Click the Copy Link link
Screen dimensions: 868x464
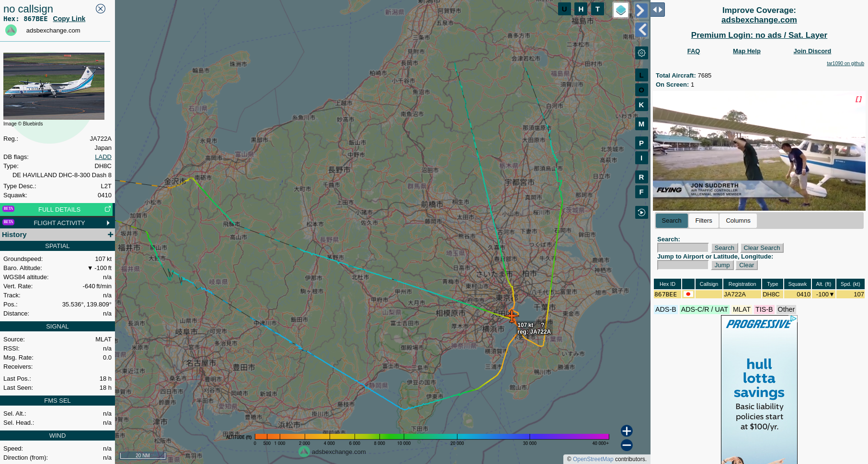click(x=69, y=19)
